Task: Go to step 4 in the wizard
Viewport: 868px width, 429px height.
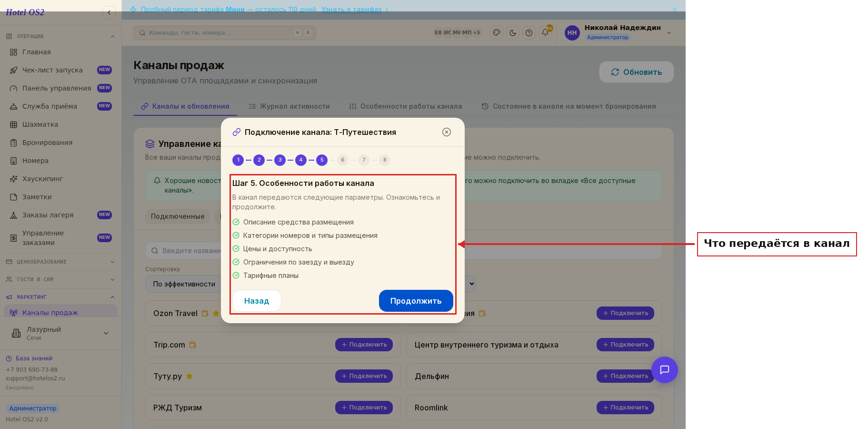Action: tap(301, 160)
